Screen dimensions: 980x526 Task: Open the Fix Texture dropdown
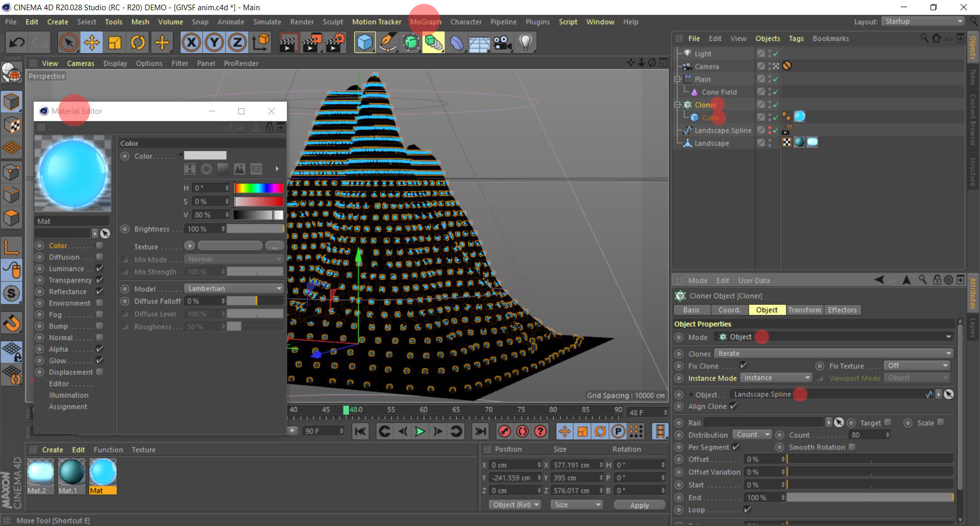pos(917,366)
